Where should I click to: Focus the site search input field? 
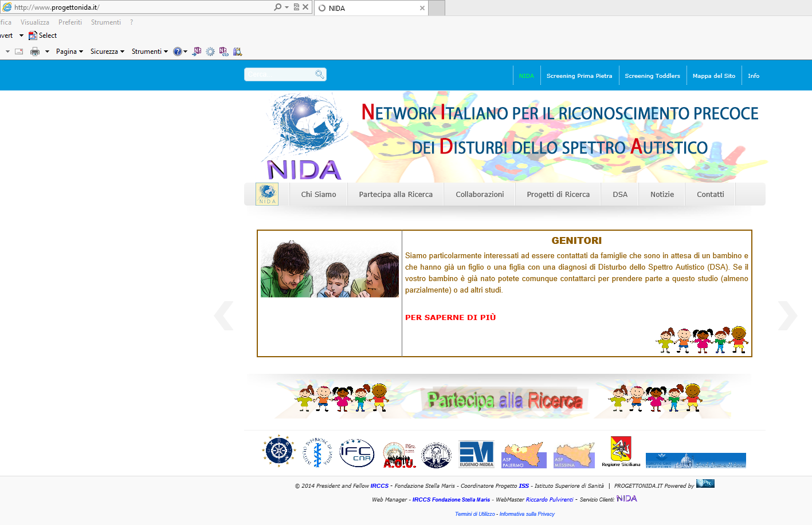coord(280,74)
